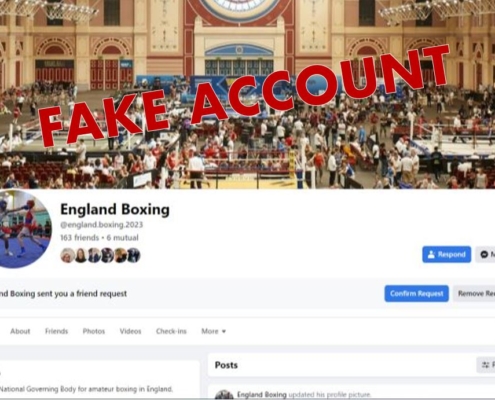The image size is (495, 400).
Task: Switch to the Friends tab
Action: [x=56, y=331]
